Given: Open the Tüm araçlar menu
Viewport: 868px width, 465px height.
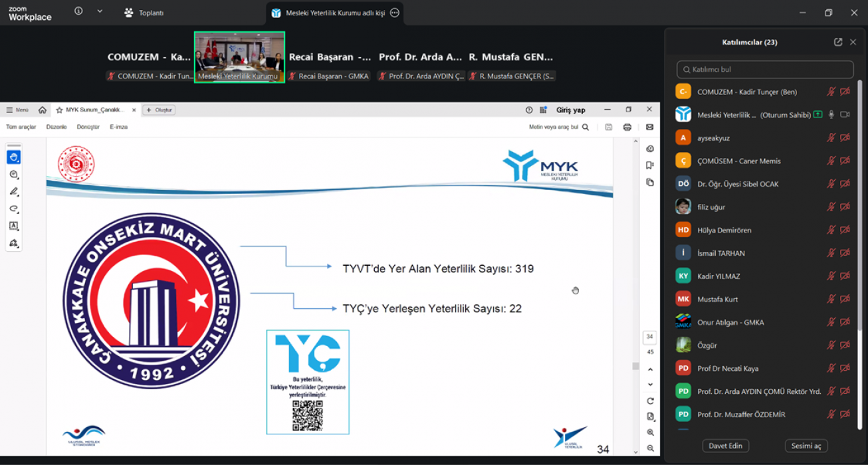Looking at the screenshot, I should coord(21,127).
